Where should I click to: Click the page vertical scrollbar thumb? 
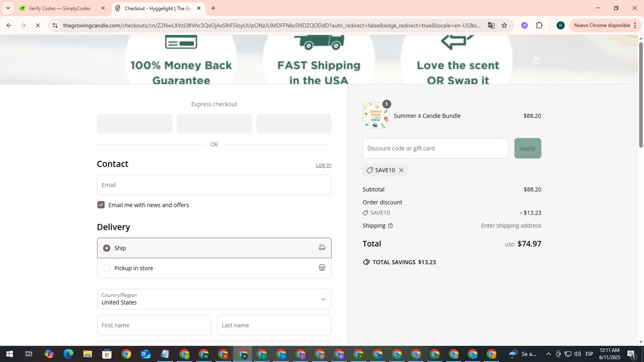coord(641,94)
